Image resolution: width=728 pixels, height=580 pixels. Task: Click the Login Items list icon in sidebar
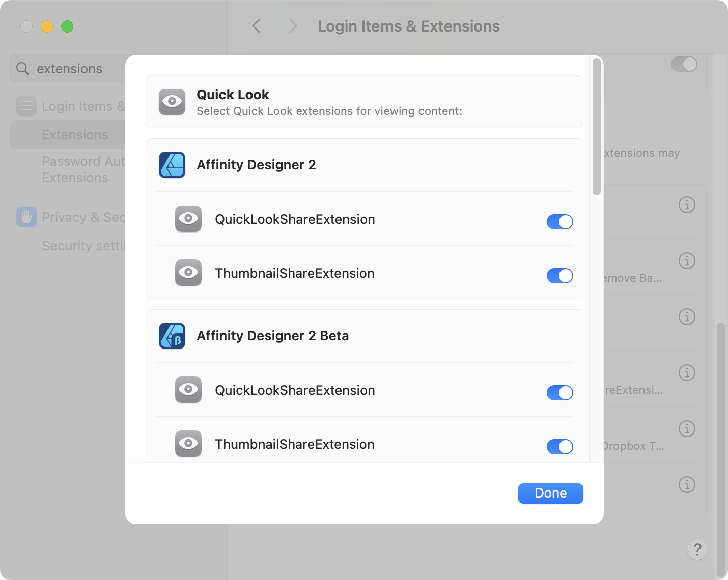point(26,106)
